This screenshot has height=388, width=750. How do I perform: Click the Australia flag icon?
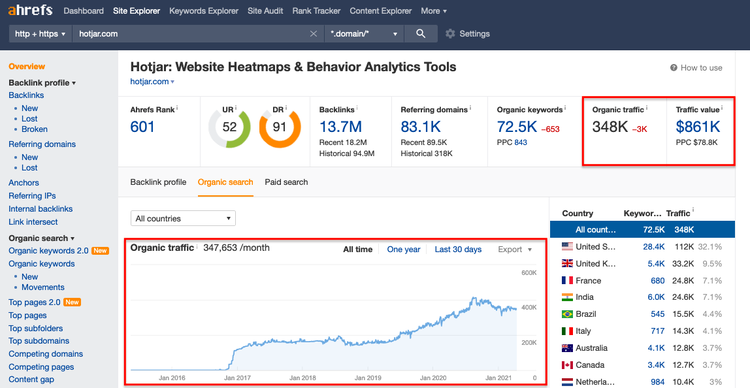coord(567,348)
